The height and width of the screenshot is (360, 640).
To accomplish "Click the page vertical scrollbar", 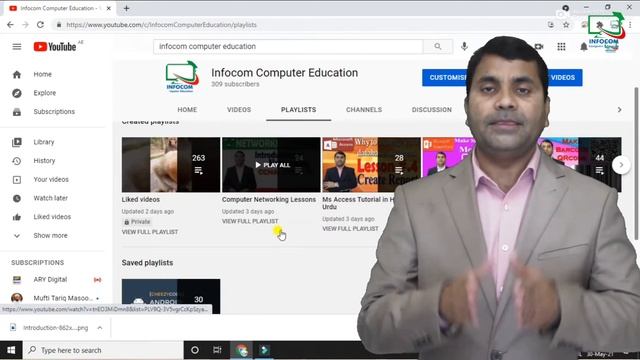I will pos(636,163).
